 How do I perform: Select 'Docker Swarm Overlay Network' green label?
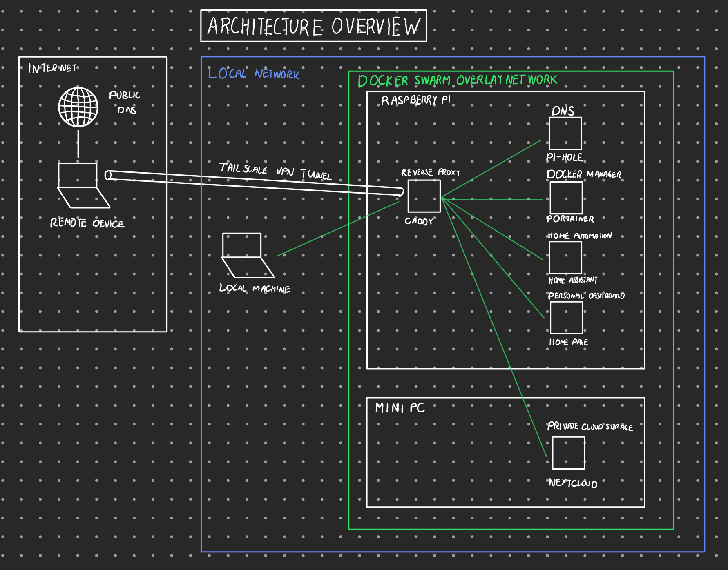(458, 80)
